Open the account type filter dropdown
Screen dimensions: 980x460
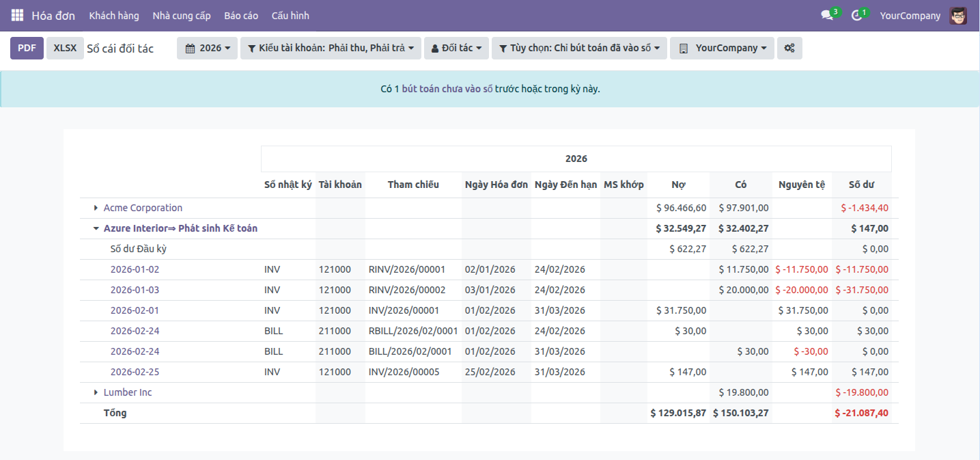[x=331, y=48]
